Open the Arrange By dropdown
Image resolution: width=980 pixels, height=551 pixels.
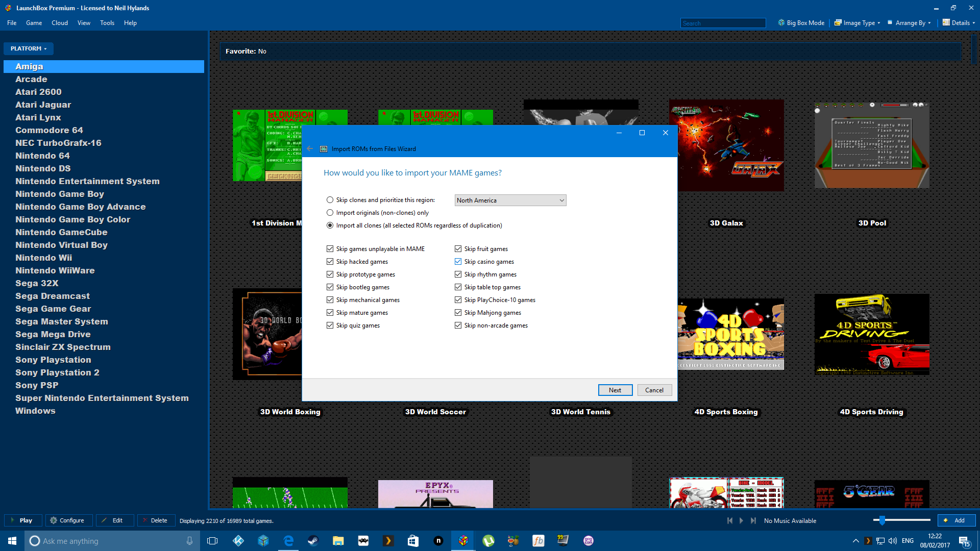coord(910,23)
